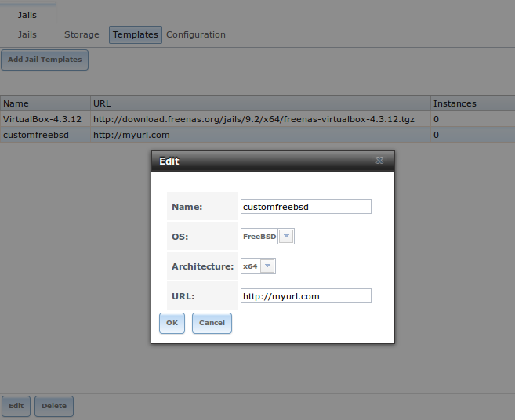Switch to the Storage tab

(x=82, y=34)
